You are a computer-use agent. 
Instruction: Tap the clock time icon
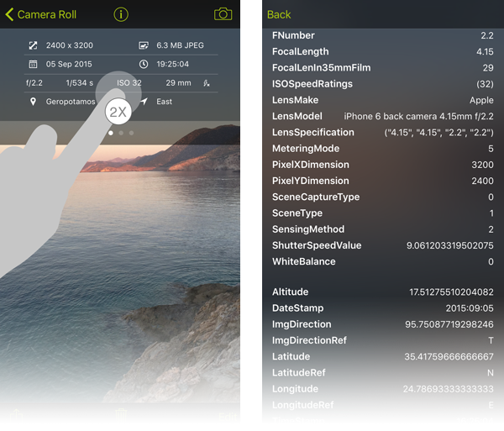[144, 64]
